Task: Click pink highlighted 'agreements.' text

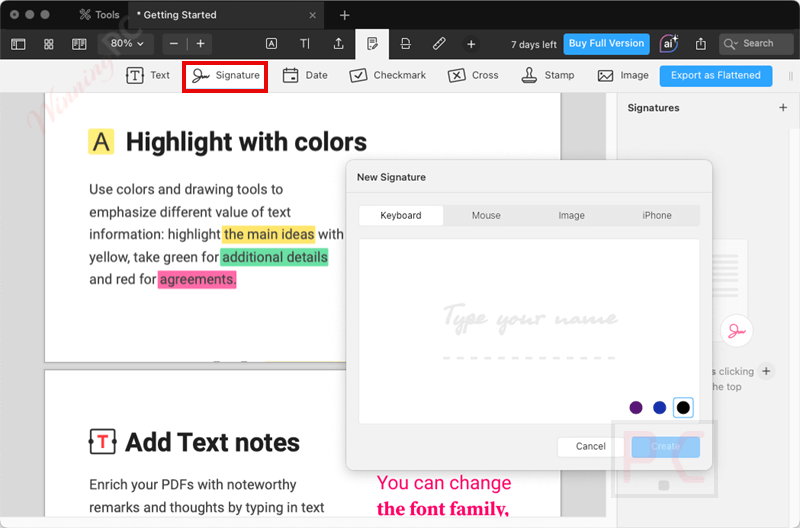Action: (197, 280)
